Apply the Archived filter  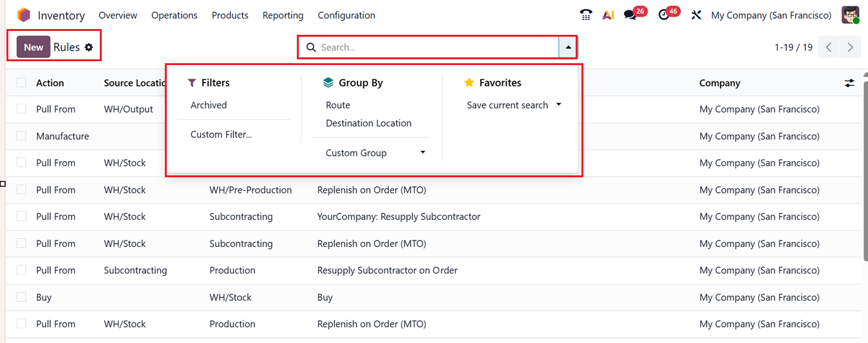click(x=209, y=105)
